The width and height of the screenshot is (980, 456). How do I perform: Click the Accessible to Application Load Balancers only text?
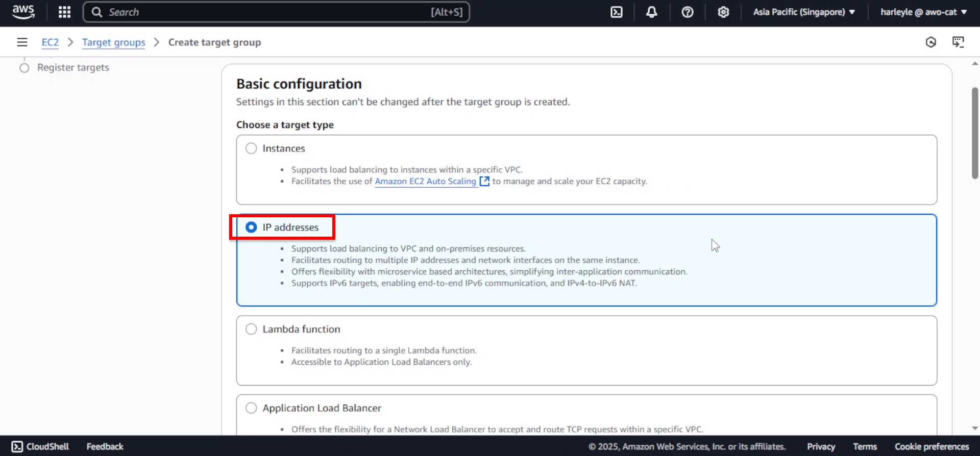[381, 362]
